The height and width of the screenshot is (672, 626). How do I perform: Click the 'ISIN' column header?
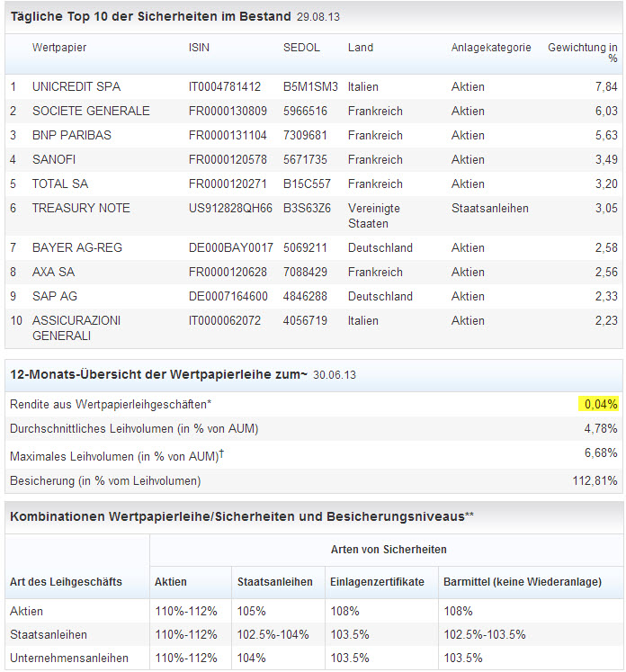tap(199, 48)
